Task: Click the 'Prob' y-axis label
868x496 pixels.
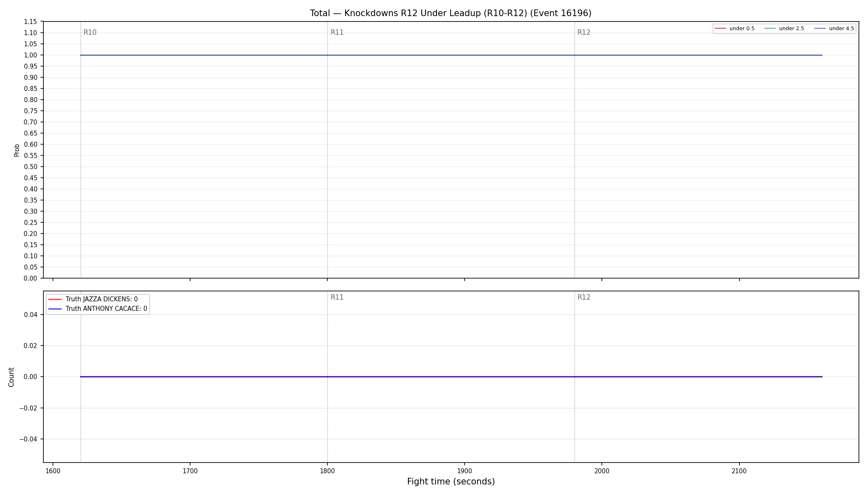Action: pyautogui.click(x=17, y=150)
